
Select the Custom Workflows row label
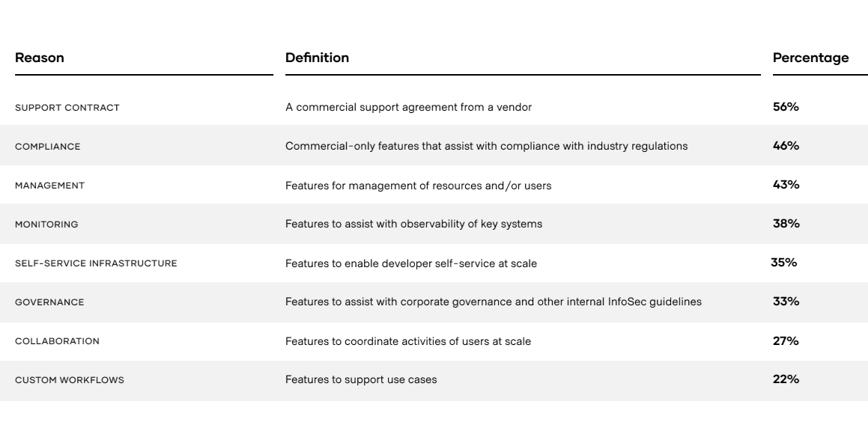70,380
